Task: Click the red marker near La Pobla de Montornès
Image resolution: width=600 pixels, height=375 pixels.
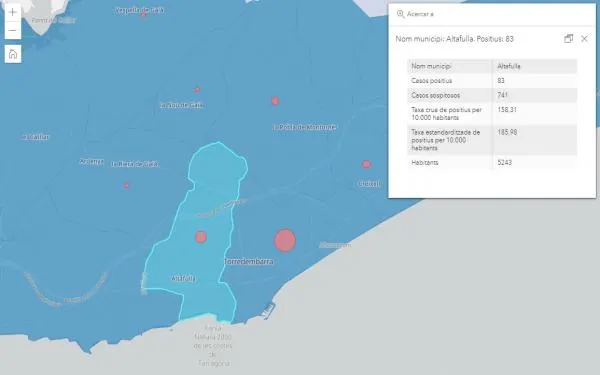Action: pos(275,101)
